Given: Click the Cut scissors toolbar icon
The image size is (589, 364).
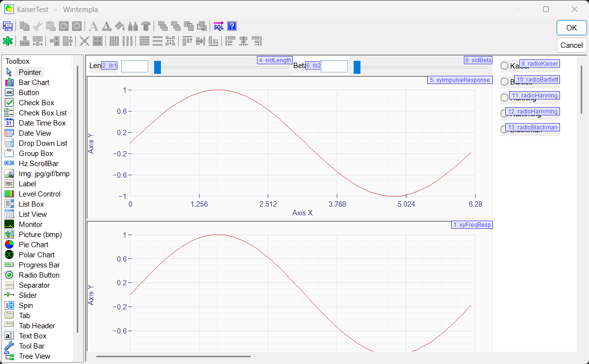Looking at the screenshot, I should pyautogui.click(x=37, y=26).
